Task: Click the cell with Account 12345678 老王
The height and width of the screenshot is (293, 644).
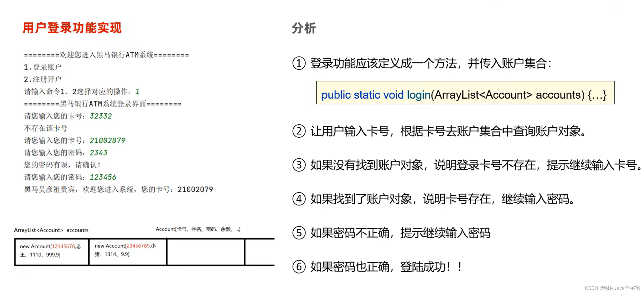Action: [52, 252]
